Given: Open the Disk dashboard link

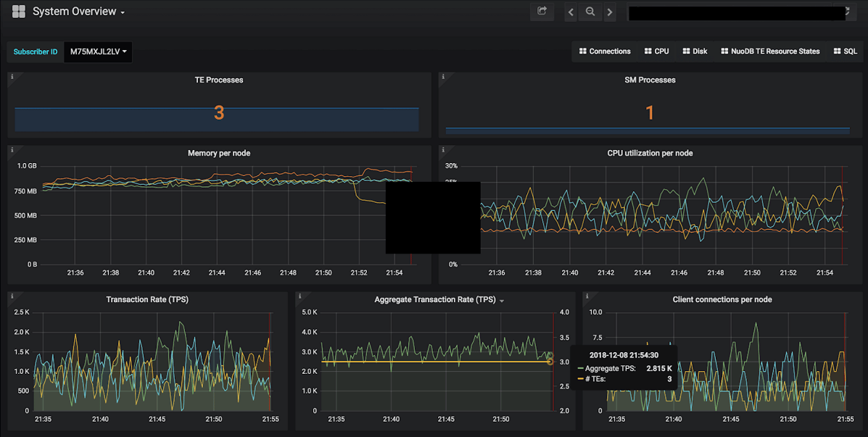Looking at the screenshot, I should coord(695,51).
